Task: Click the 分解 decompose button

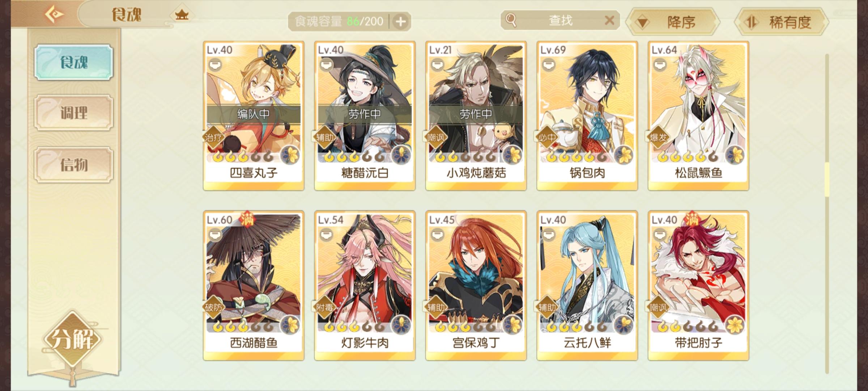Action: tap(73, 340)
